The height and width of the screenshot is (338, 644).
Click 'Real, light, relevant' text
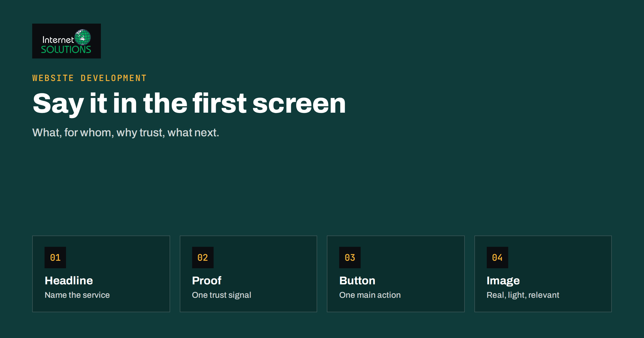click(523, 295)
